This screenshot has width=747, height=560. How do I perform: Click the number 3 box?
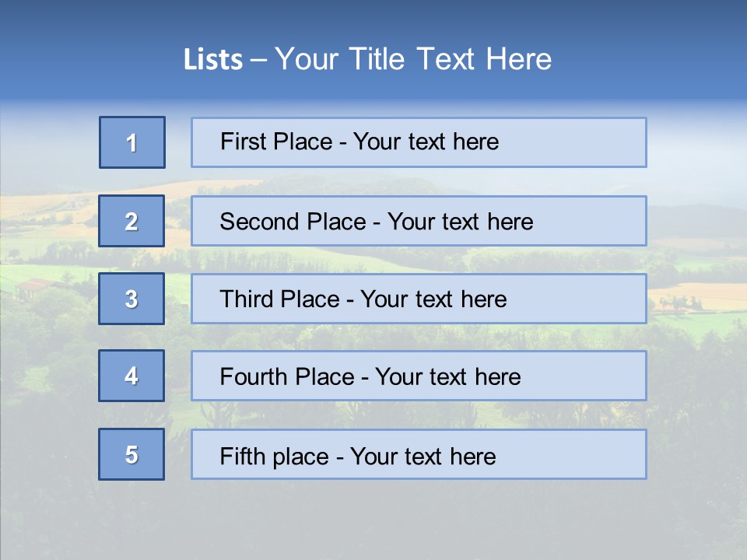click(132, 299)
